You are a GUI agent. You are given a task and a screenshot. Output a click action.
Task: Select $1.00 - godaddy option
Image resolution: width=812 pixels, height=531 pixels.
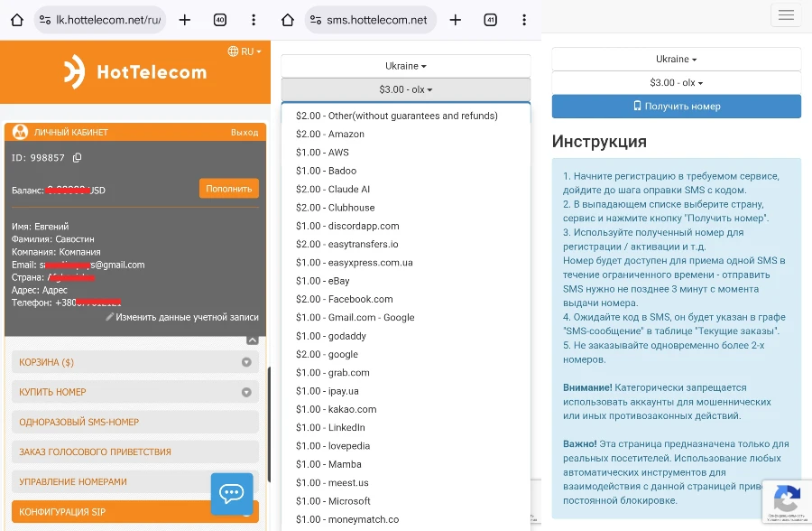[x=406, y=336]
